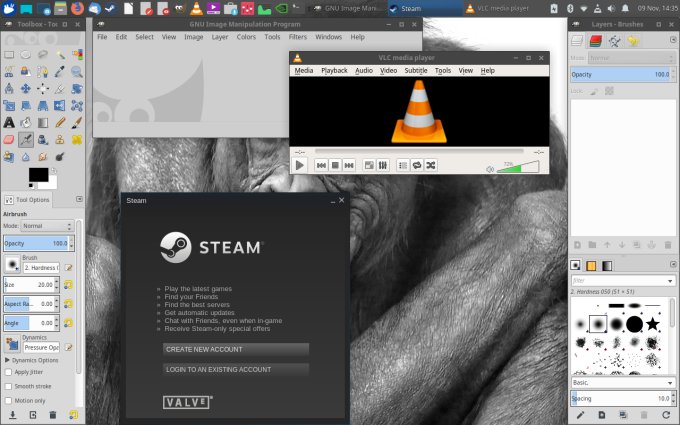This screenshot has width=680, height=425.
Task: Select the Move tool in toolbox
Action: click(x=26, y=88)
